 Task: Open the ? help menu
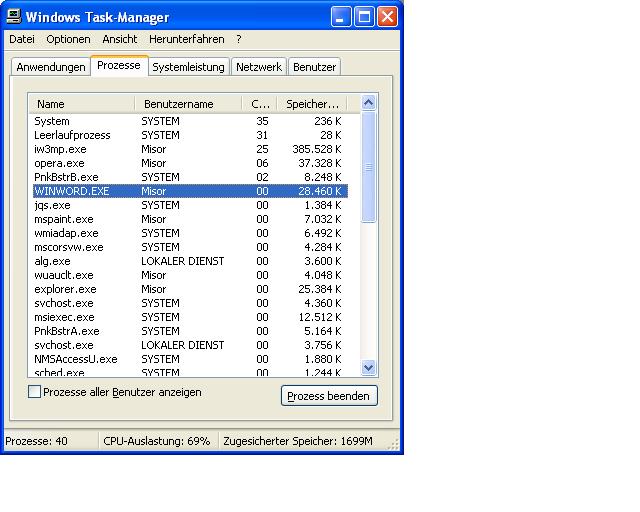239,39
